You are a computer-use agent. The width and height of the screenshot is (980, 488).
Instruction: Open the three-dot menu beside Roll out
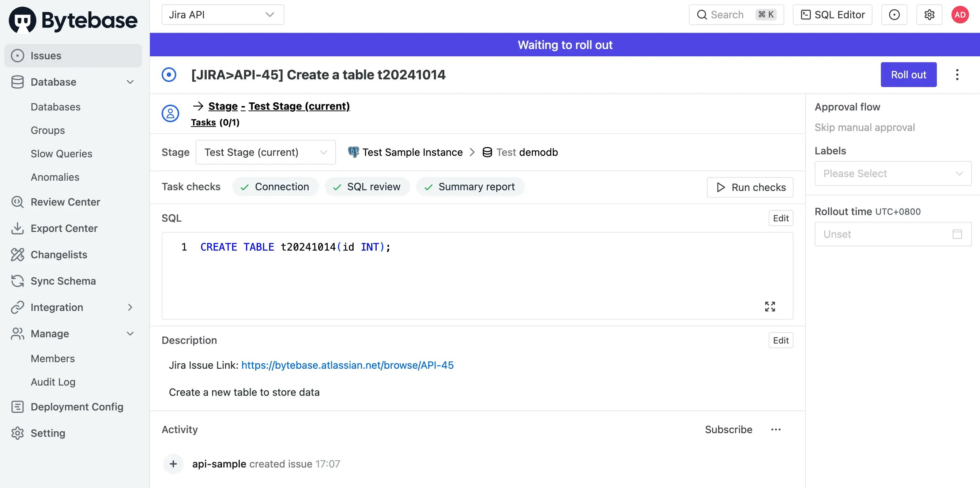point(957,75)
